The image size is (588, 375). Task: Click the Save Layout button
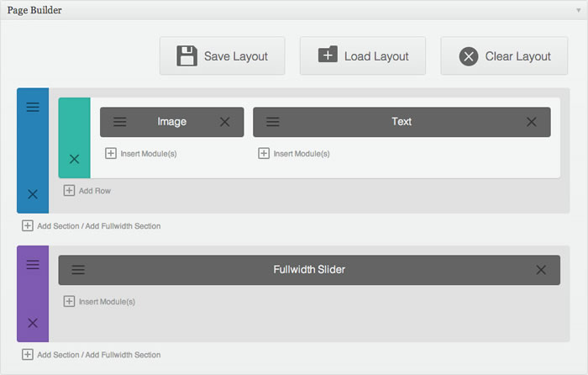(x=222, y=56)
